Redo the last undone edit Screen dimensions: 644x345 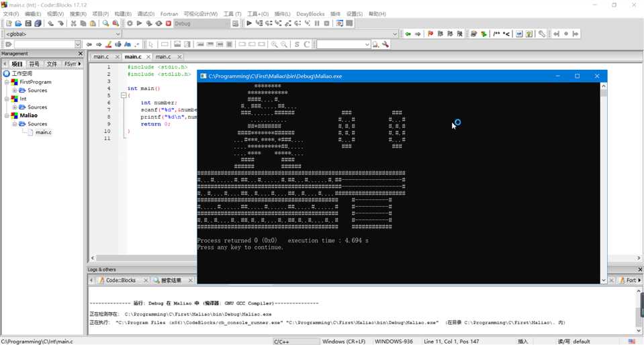(x=60, y=23)
